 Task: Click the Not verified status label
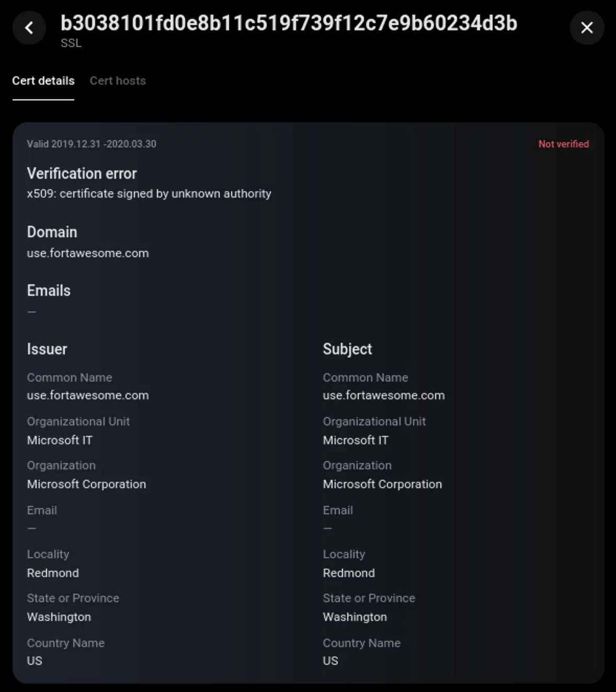click(563, 144)
